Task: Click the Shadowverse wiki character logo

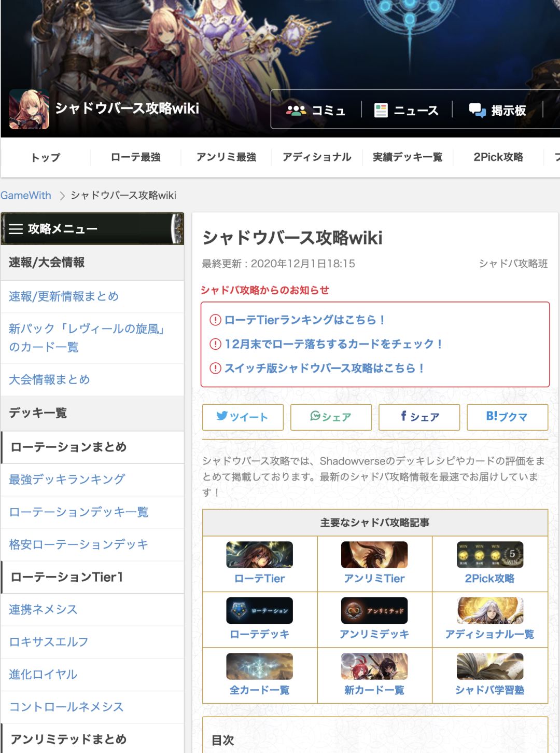Action: (x=29, y=109)
